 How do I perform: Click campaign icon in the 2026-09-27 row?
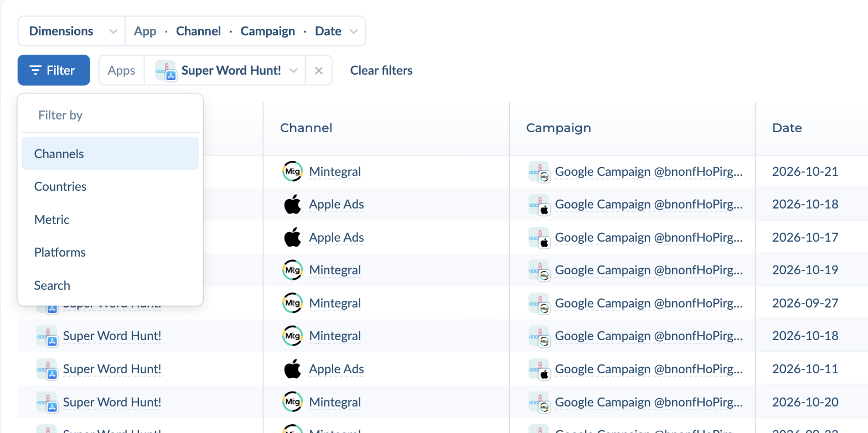[x=539, y=303]
